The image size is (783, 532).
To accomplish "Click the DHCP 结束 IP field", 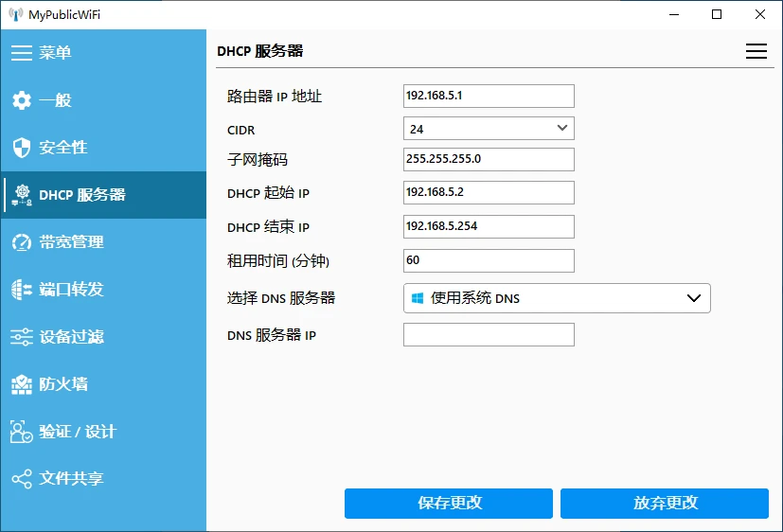I will (489, 226).
